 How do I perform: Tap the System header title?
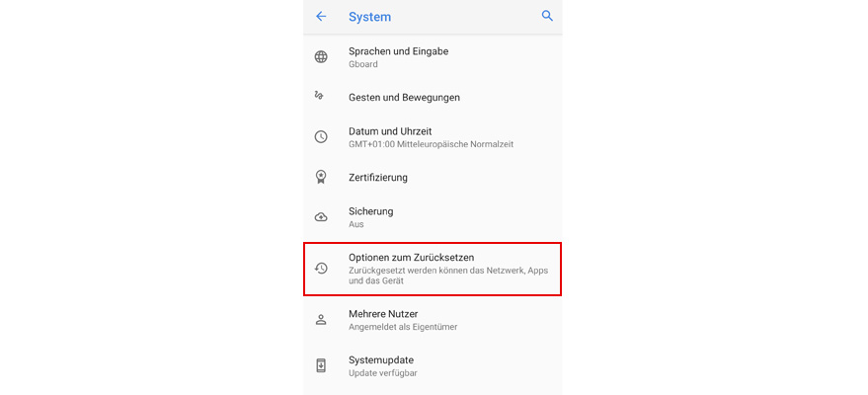click(370, 17)
